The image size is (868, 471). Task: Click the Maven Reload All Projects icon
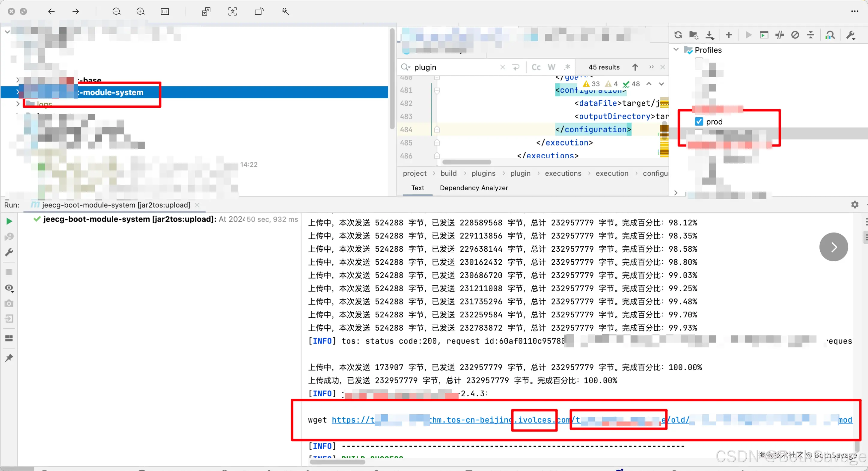pos(678,35)
